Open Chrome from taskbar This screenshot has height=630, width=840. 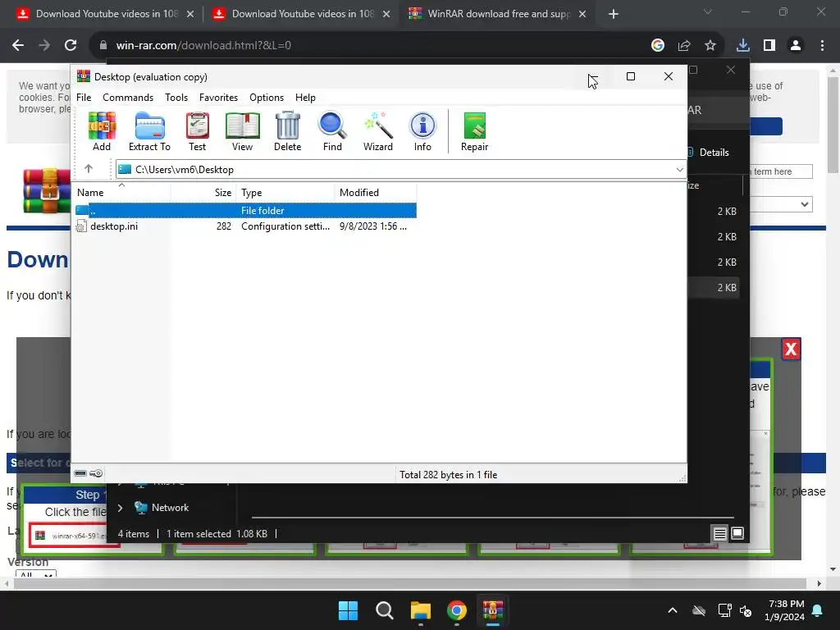[x=457, y=610]
